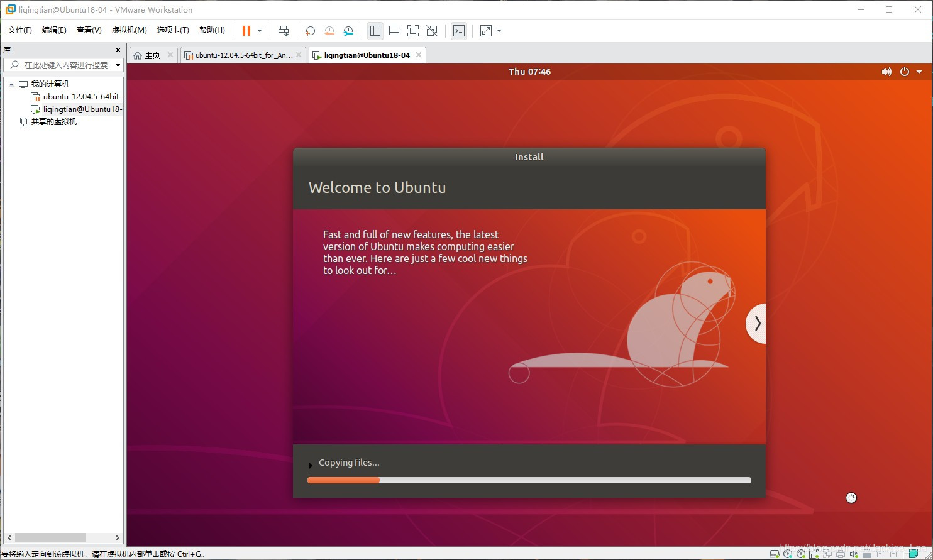This screenshot has height=560, width=933.
Task: Open the 文件(F) menu
Action: pos(20,30)
